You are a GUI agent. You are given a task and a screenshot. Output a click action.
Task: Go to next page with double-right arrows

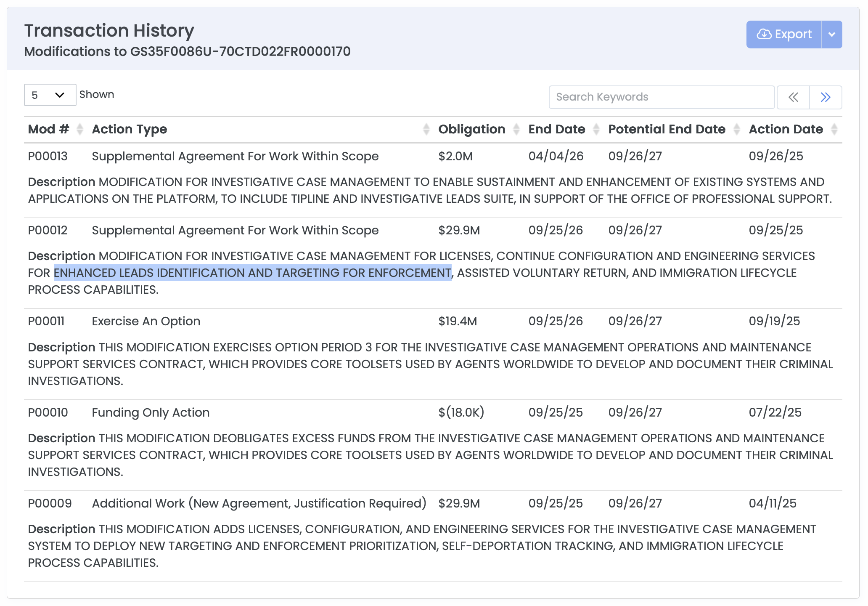coord(825,98)
